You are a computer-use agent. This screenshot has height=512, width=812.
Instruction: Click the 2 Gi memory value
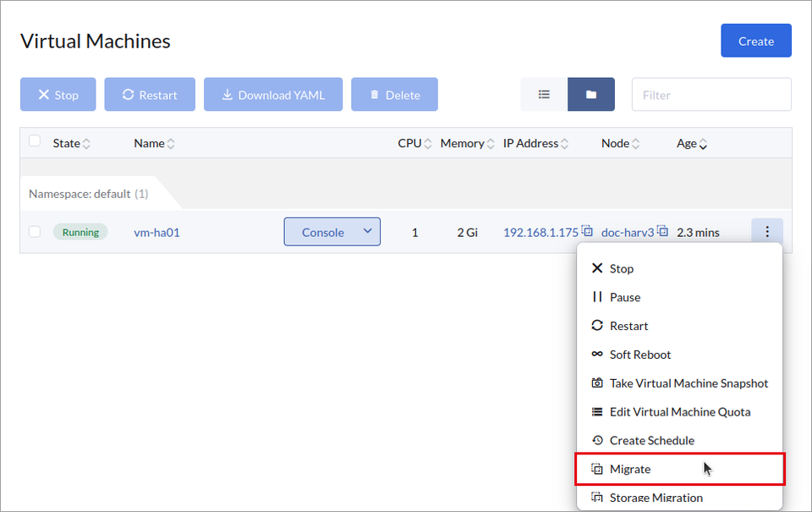coord(467,233)
